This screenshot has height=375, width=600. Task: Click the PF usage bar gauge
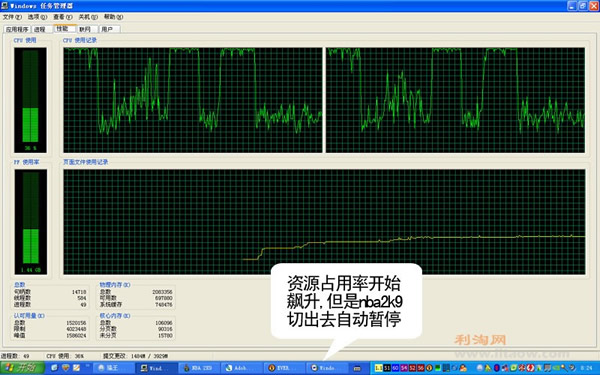tap(31, 222)
